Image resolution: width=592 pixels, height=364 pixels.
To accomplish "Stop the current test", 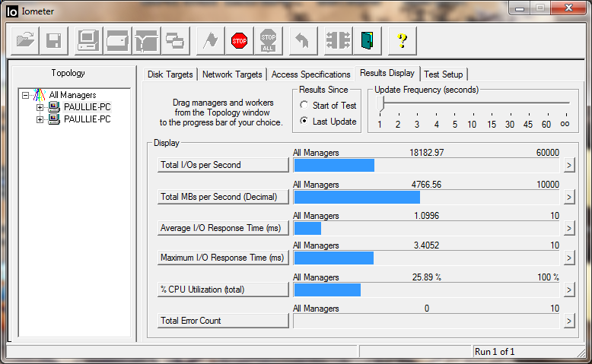I will 240,40.
